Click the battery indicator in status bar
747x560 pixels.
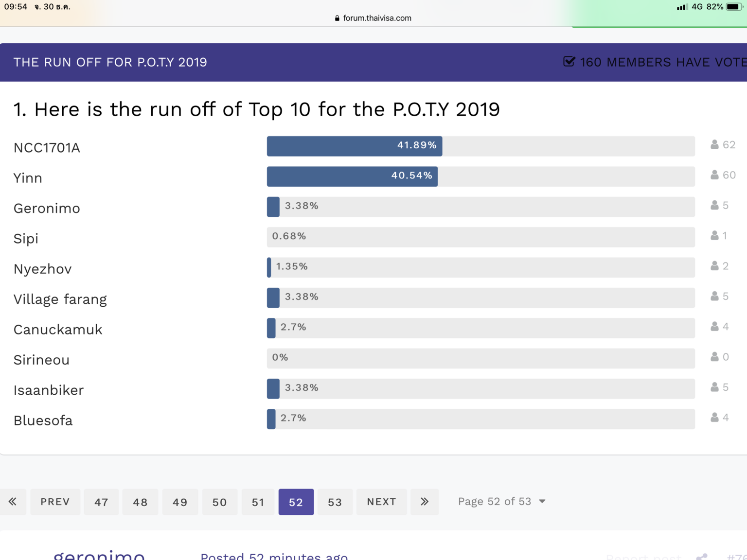click(x=733, y=7)
